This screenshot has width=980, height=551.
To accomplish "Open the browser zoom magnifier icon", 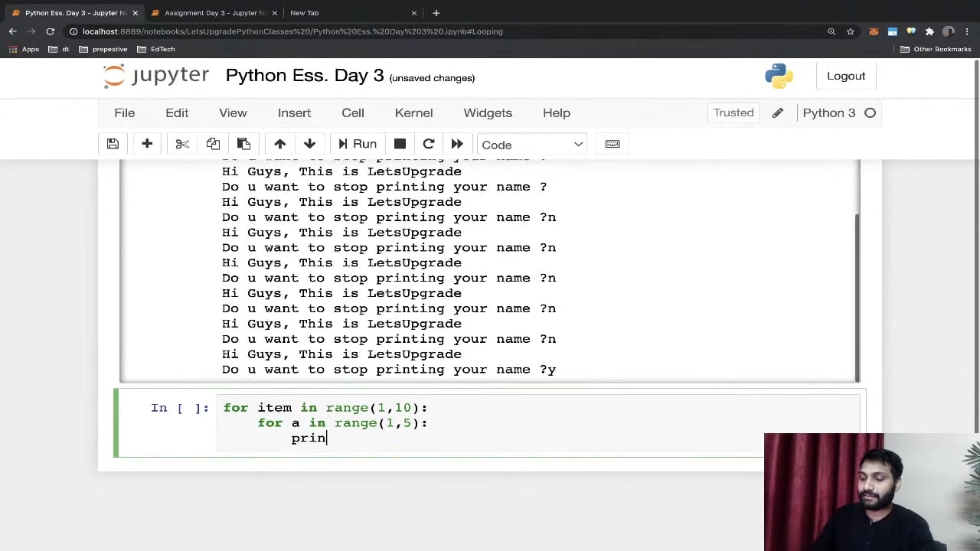I will (831, 31).
